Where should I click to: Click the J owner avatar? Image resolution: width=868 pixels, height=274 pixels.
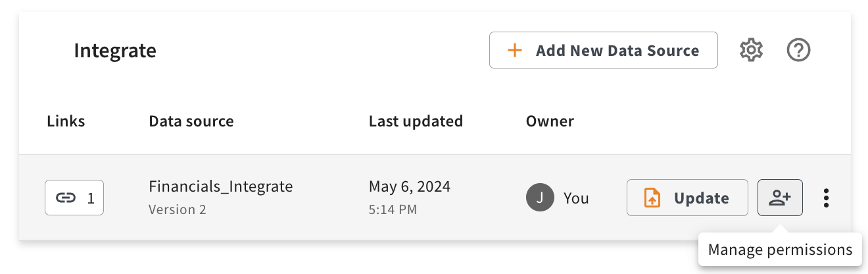[539, 198]
